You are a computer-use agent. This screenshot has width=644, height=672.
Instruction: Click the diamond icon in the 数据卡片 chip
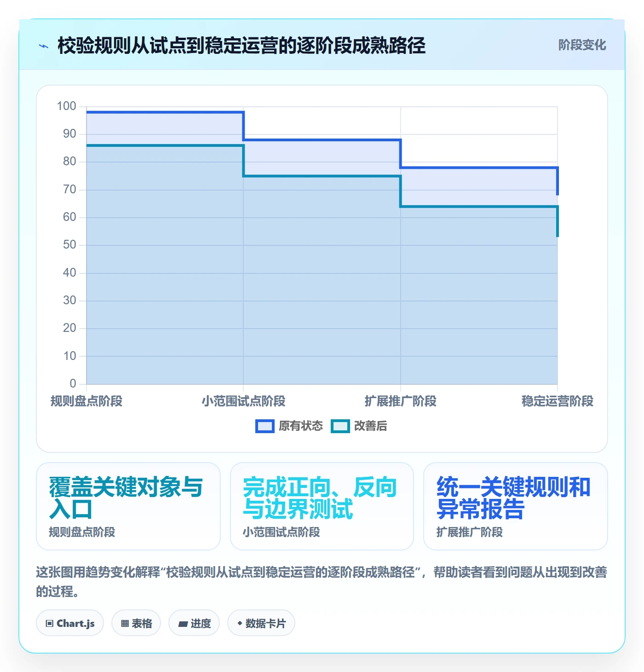pos(240,623)
